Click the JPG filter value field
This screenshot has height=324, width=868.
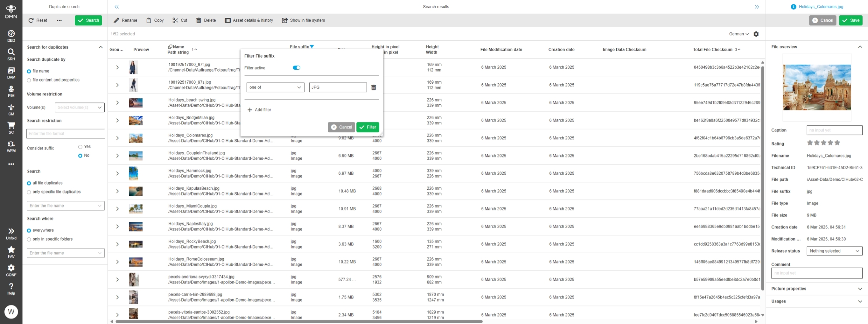(x=338, y=88)
